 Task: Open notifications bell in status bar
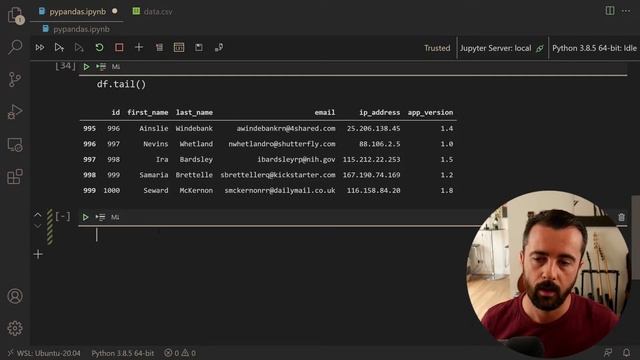tap(626, 353)
